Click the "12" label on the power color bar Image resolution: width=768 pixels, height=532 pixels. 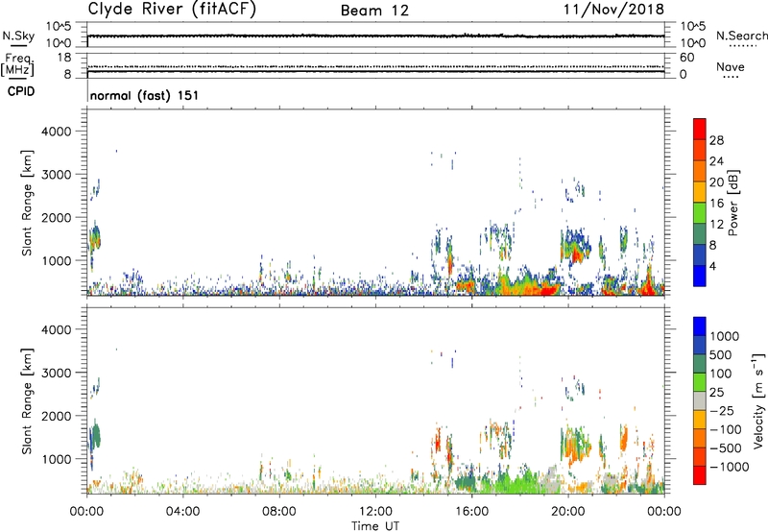pyautogui.click(x=716, y=225)
